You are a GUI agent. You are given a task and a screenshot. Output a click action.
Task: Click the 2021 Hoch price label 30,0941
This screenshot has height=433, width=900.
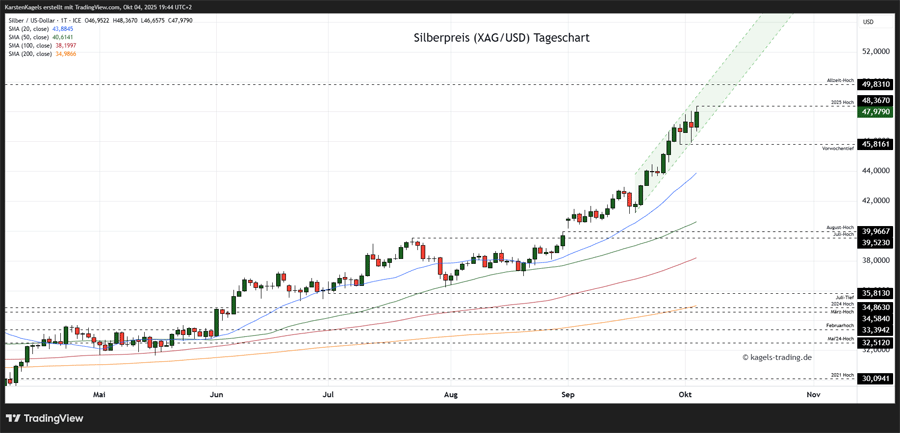875,379
